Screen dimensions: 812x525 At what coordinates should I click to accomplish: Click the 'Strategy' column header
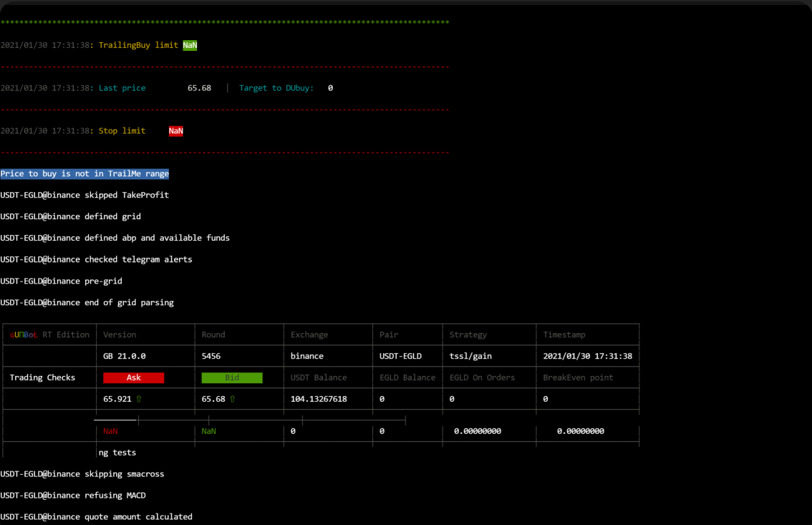[468, 335]
